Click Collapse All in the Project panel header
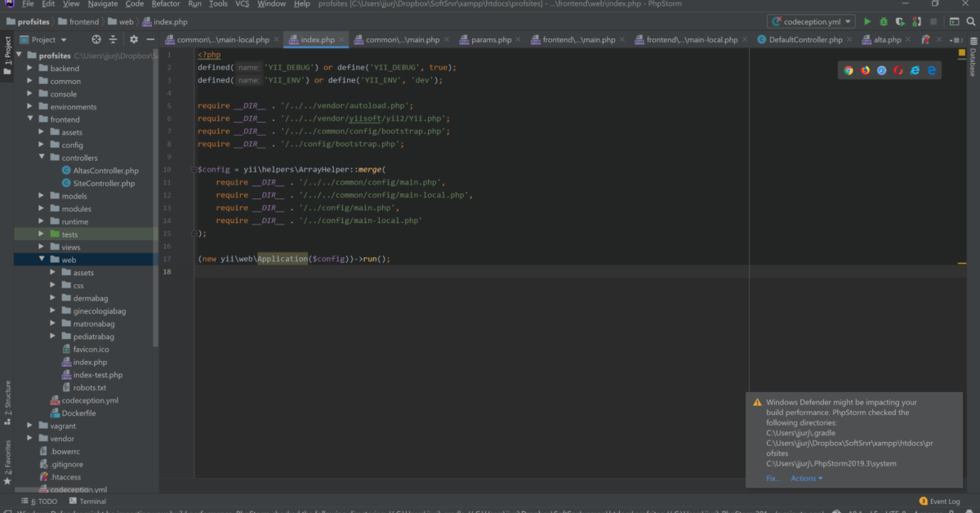Viewport: 980px width, 513px height. point(114,39)
